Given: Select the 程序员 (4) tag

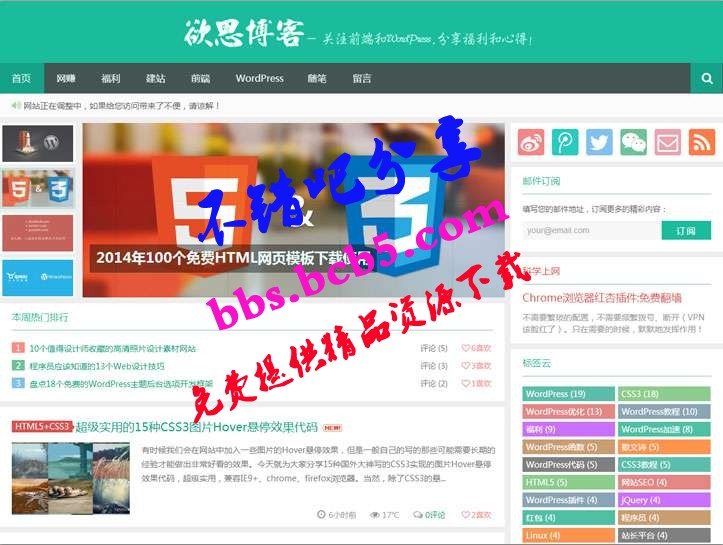Looking at the screenshot, I should tap(664, 517).
